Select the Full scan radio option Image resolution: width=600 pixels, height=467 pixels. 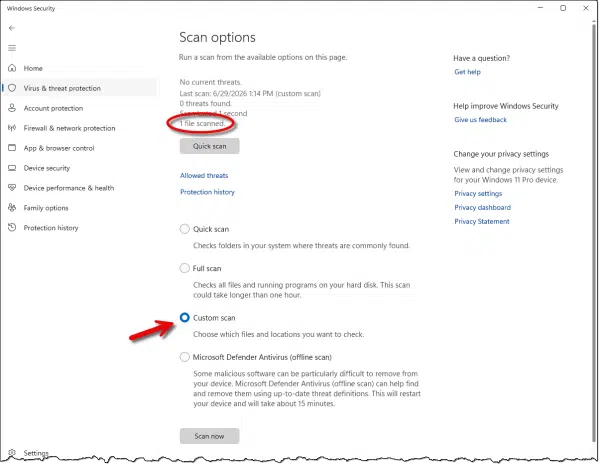point(184,268)
